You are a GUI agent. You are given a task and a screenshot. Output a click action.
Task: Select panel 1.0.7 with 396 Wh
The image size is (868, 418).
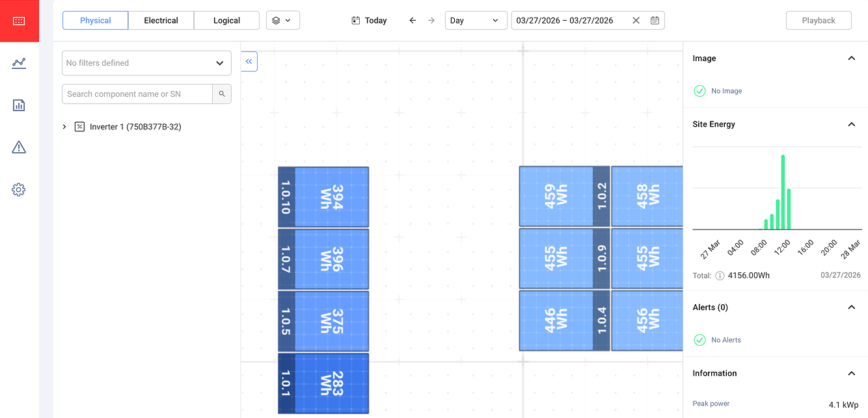point(323,259)
